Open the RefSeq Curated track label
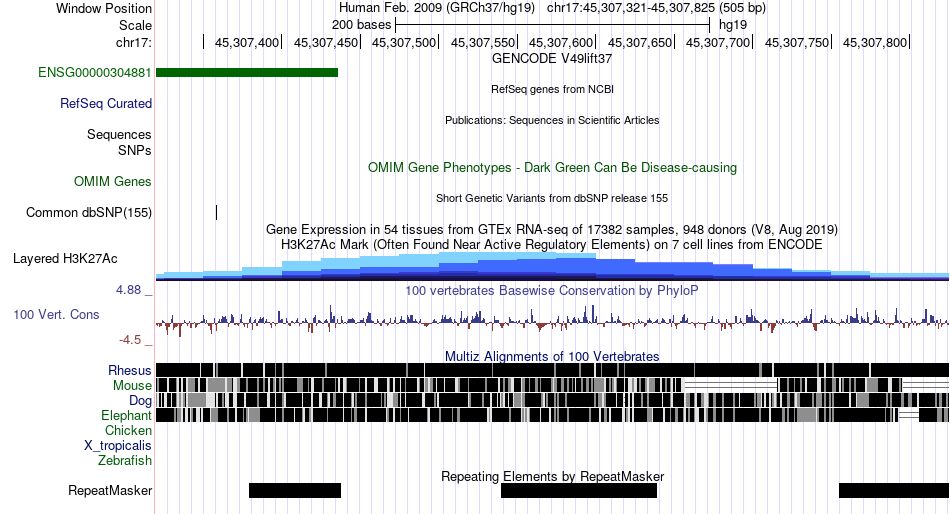The image size is (950, 514). [106, 104]
